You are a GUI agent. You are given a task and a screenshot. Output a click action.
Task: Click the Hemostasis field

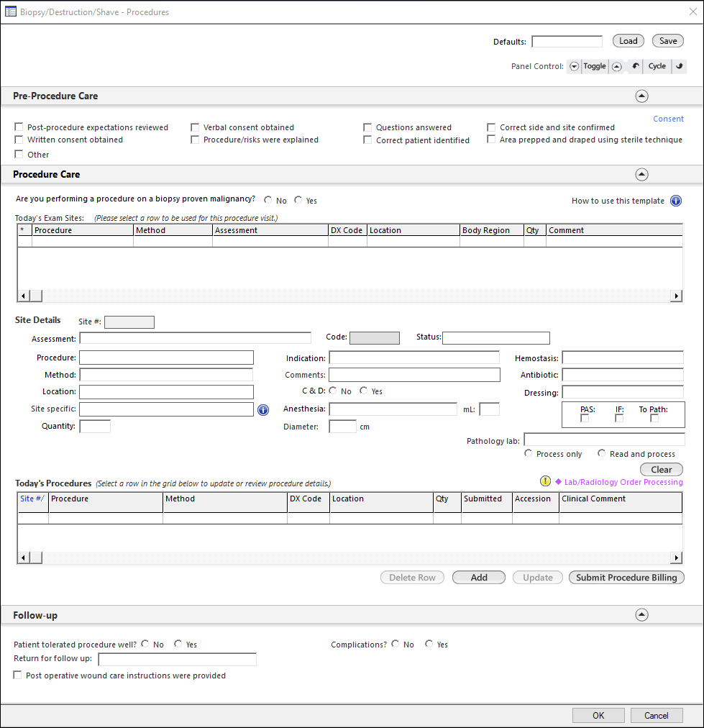623,358
